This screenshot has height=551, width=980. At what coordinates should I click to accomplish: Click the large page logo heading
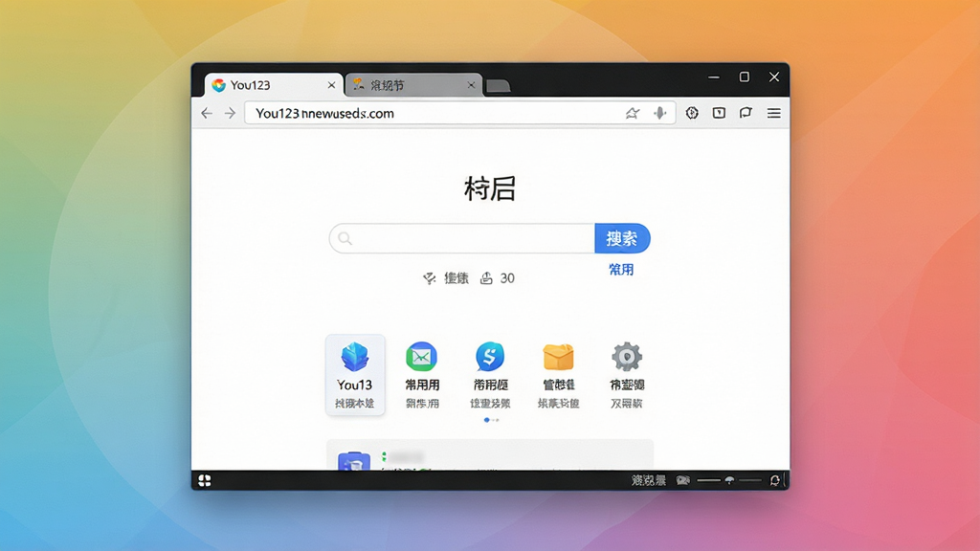pos(490,188)
